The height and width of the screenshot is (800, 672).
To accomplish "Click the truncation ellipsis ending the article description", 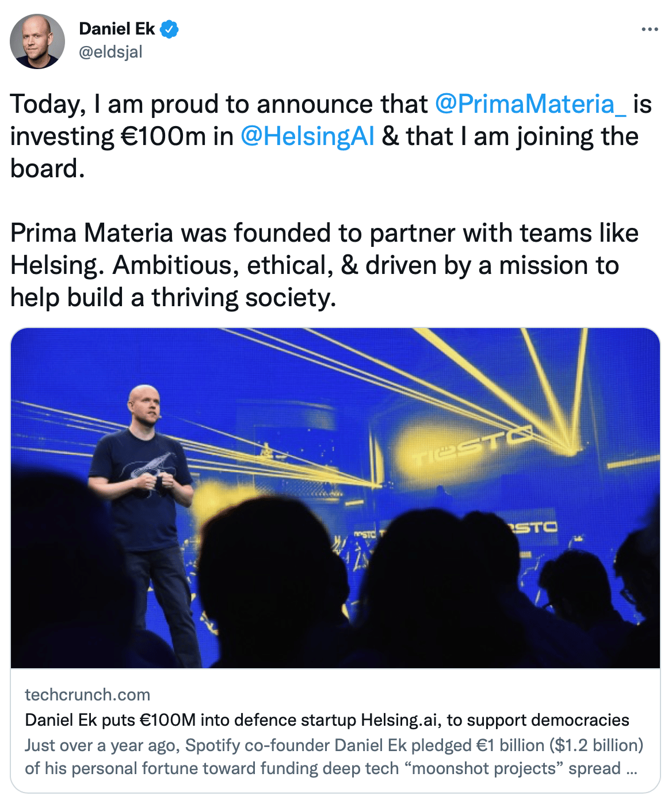I will click(631, 769).
